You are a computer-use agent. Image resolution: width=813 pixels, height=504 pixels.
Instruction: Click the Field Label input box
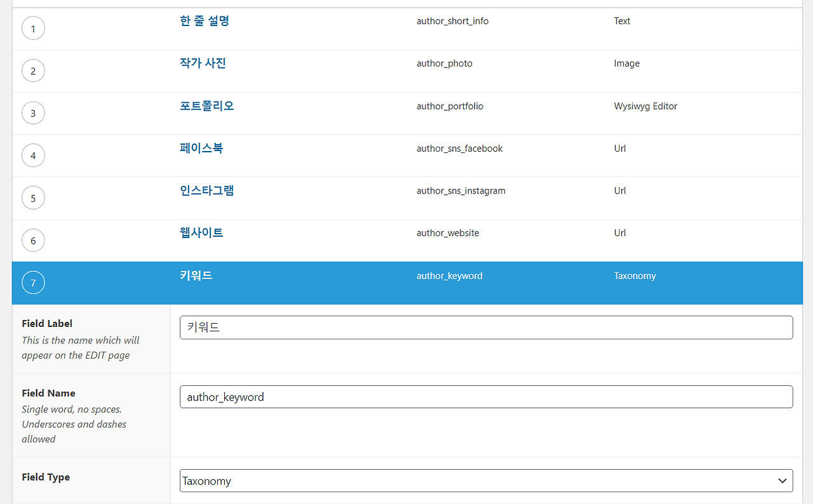tap(487, 328)
